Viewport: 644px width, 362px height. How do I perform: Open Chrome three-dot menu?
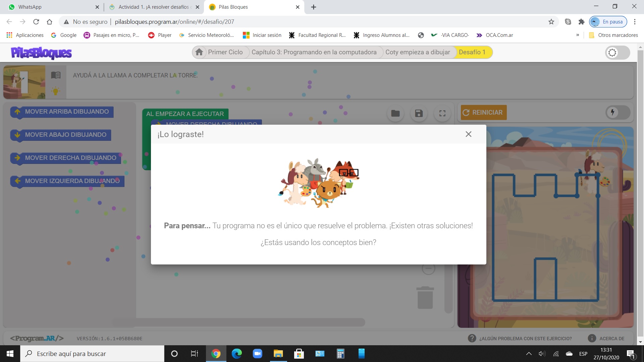(635, 22)
